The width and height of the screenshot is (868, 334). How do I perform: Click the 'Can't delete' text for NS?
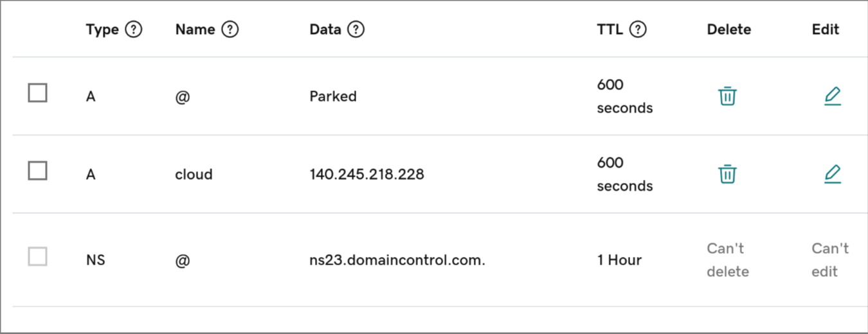click(727, 260)
